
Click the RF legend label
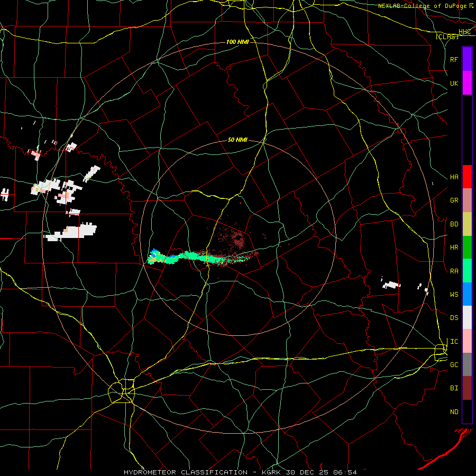(454, 59)
